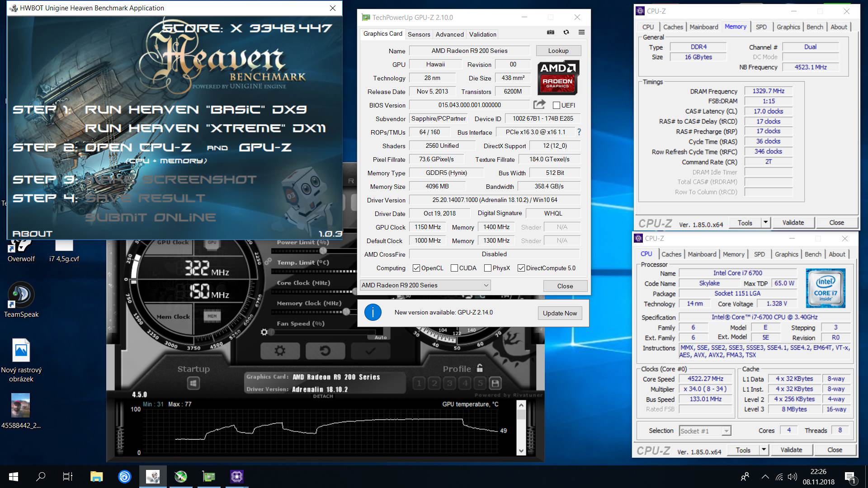Click the Lookup button in GPU-Z
Screen dimensions: 868x488
point(558,51)
